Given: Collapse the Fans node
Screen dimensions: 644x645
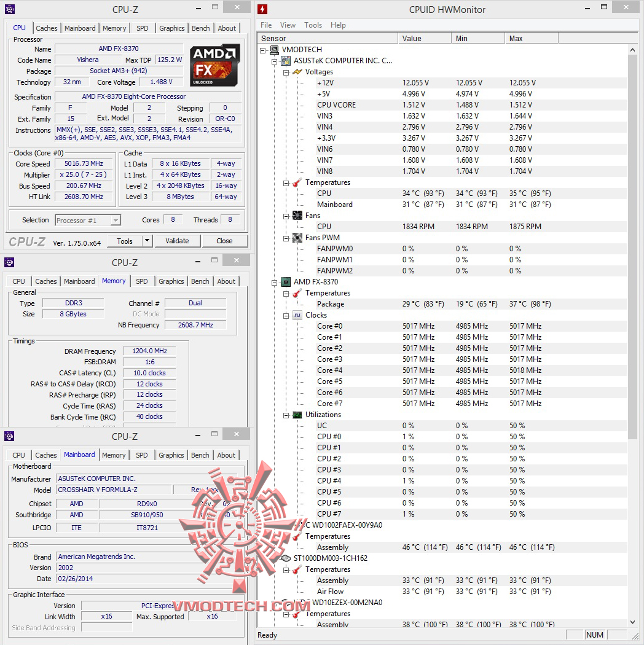Looking at the screenshot, I should (286, 216).
